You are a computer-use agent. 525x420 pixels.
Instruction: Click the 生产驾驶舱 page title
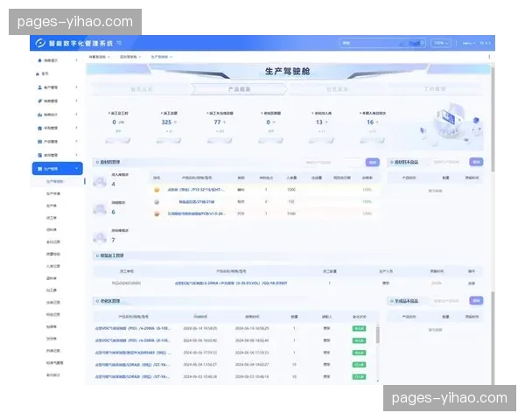click(x=287, y=72)
